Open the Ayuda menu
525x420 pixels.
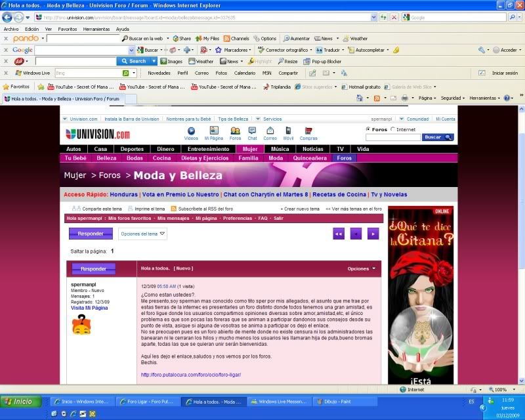[x=123, y=29]
